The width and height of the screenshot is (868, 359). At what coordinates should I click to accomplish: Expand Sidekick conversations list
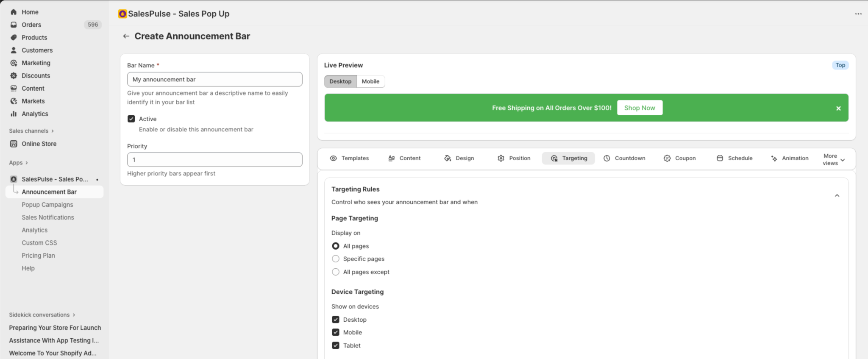coord(42,315)
